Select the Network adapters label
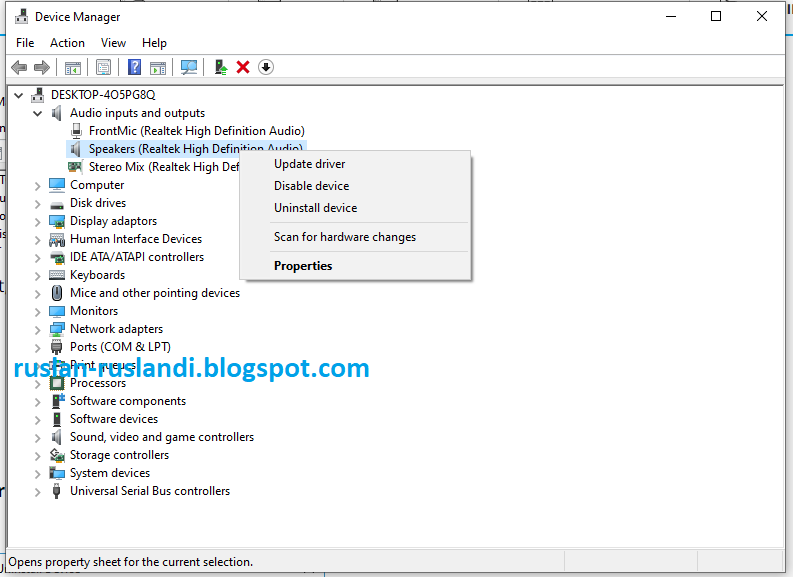Screen dimensions: 793x577 [116, 329]
